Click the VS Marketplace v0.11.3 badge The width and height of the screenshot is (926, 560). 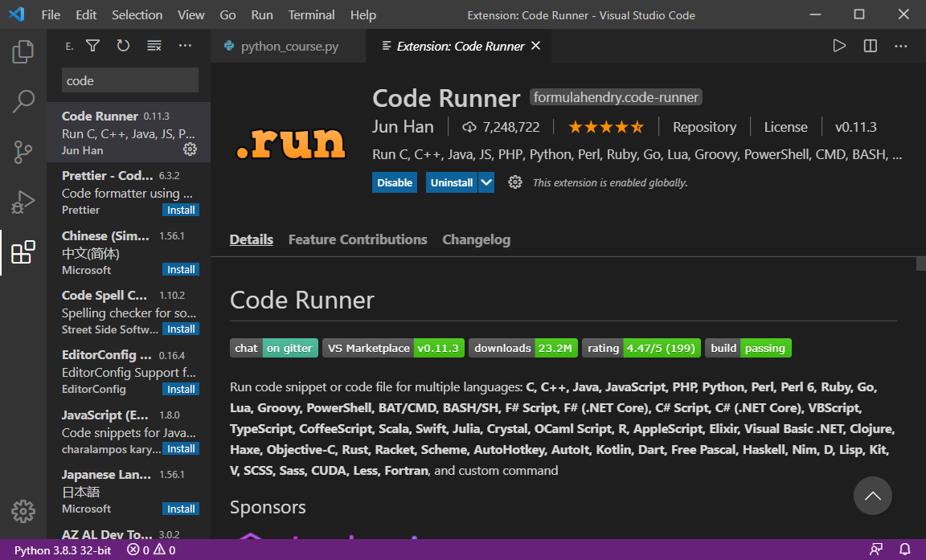[393, 348]
